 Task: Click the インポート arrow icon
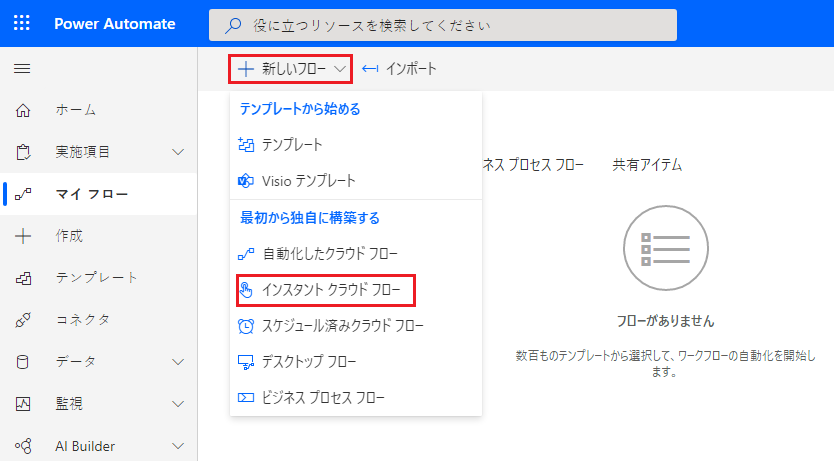tap(370, 69)
